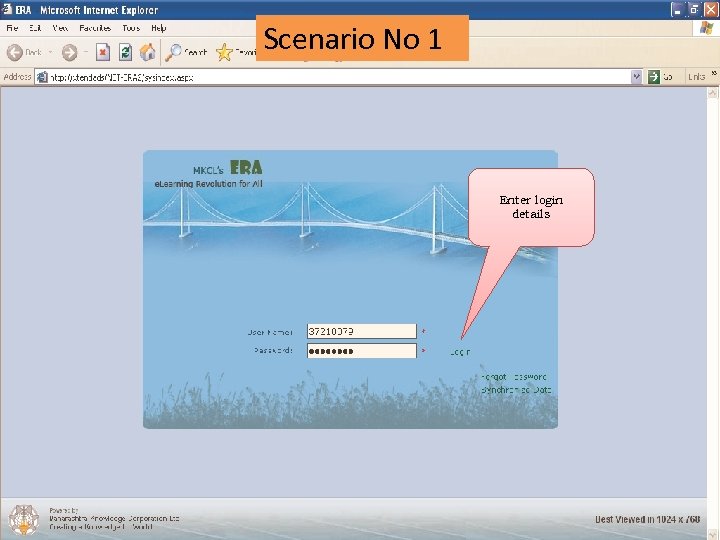Click the IE icon in the title bar
720x540 pixels.
pos(7,9)
